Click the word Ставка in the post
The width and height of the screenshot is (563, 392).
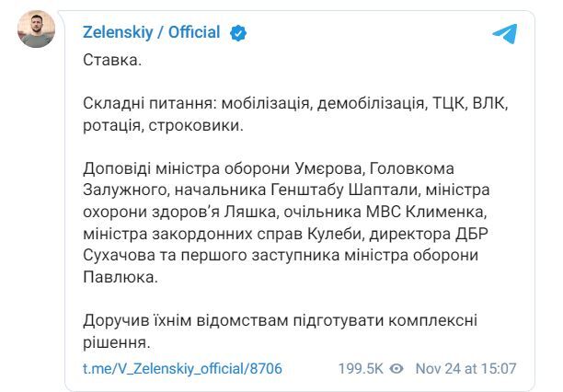110,60
